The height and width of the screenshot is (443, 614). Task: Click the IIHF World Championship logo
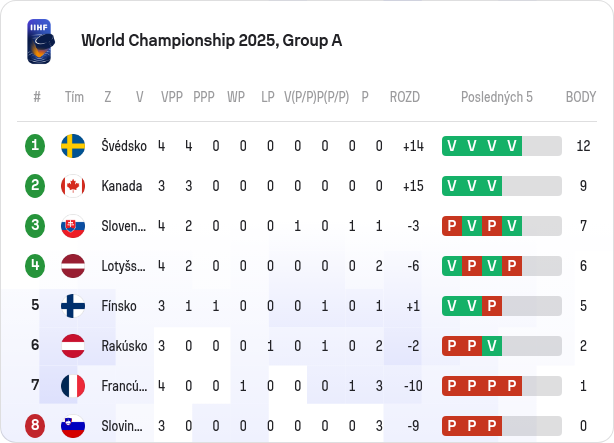coord(40,41)
